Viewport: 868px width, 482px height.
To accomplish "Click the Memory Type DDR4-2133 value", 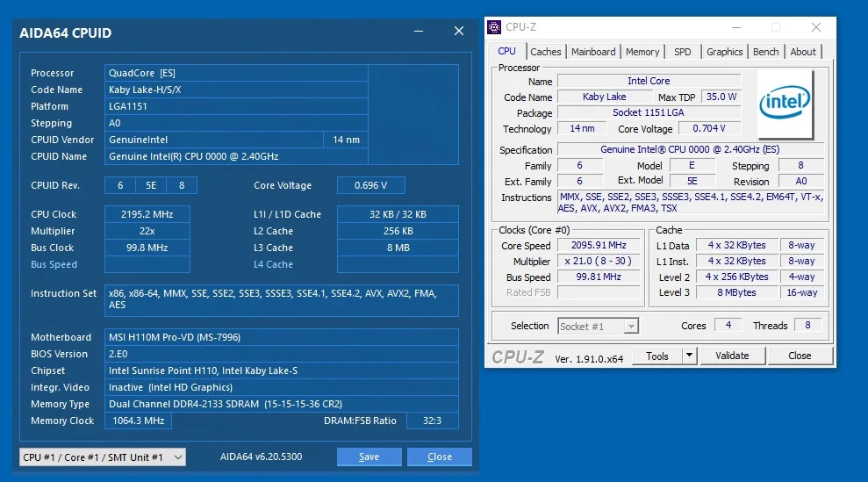I will (x=282, y=404).
